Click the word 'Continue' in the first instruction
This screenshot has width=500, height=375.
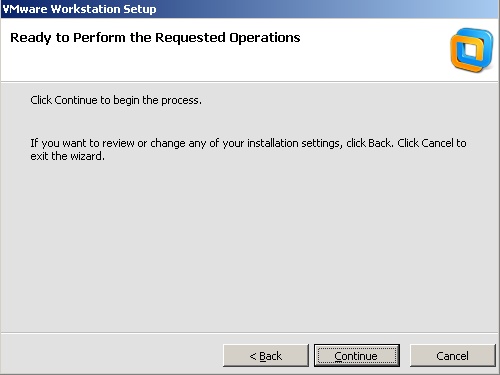pos(76,100)
